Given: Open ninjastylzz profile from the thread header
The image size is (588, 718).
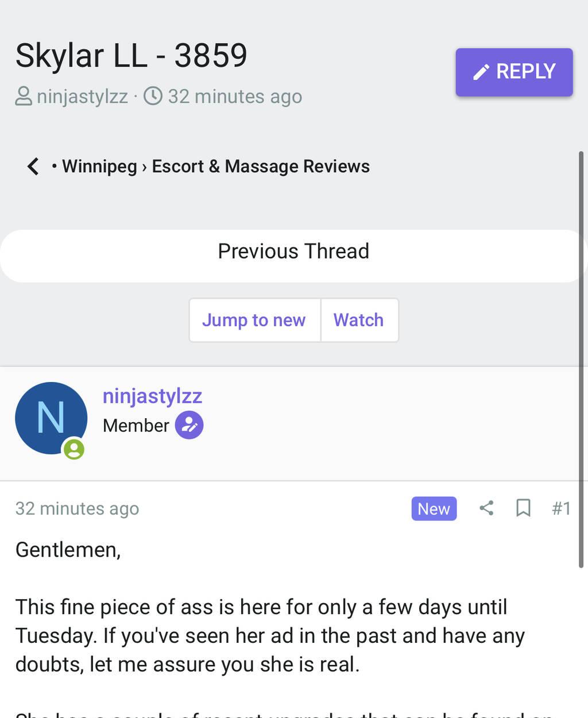Looking at the screenshot, I should point(82,96).
